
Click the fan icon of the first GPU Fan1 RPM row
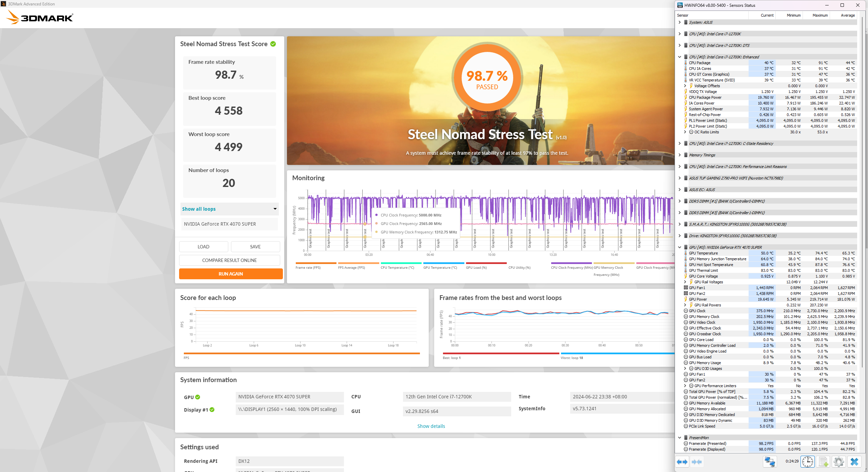[686, 287]
